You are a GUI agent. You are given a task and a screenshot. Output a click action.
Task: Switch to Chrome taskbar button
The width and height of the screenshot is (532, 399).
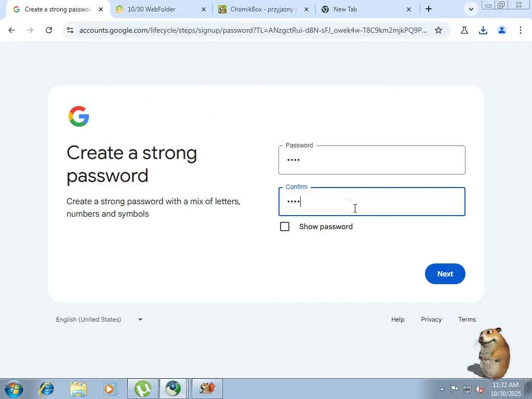tap(173, 389)
